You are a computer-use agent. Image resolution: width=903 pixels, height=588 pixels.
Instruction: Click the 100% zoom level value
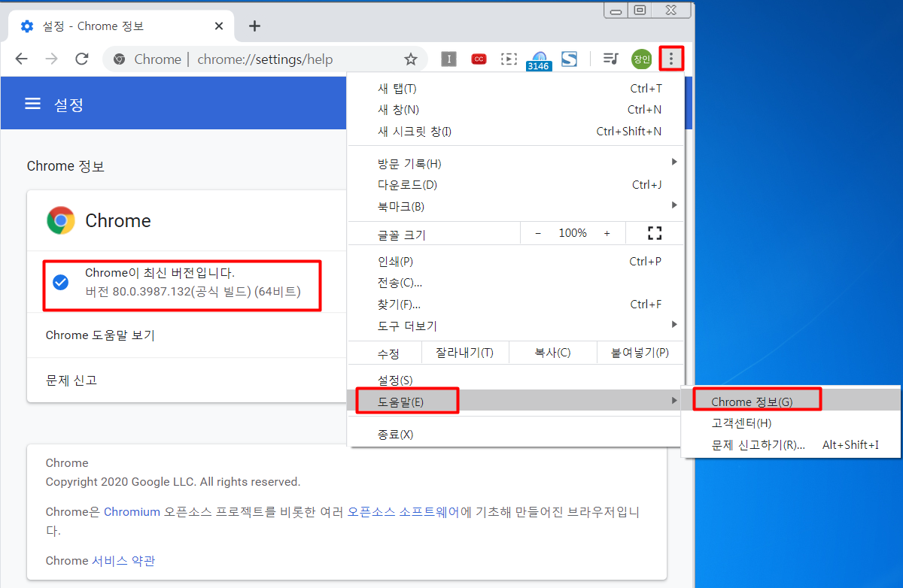point(573,233)
